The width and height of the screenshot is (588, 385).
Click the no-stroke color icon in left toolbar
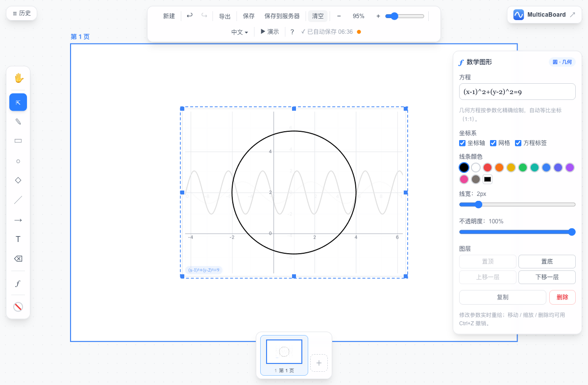tap(18, 307)
